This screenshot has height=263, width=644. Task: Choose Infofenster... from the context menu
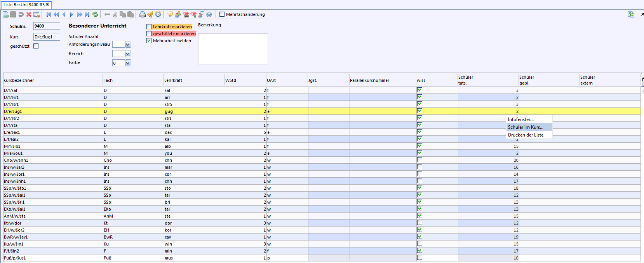(x=529, y=119)
